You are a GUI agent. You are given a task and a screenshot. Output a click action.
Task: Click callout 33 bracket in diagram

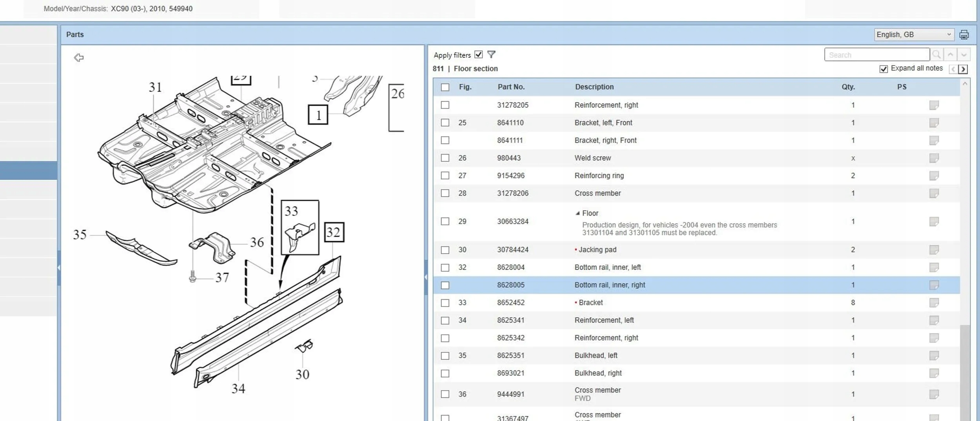coord(300,228)
